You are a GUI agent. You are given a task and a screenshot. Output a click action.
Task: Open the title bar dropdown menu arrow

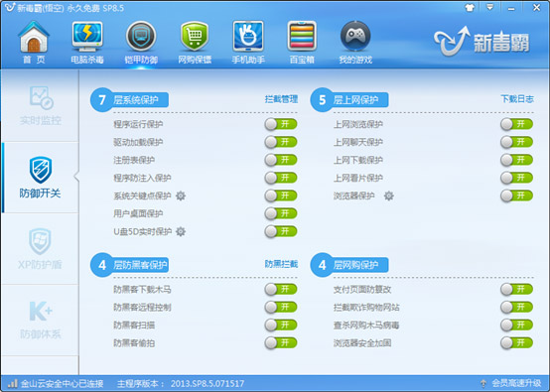(490, 7)
